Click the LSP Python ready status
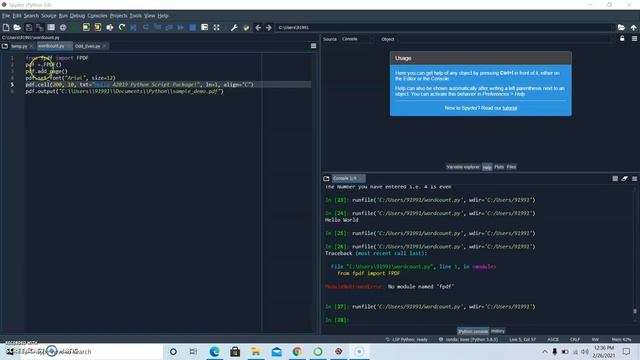The height and width of the screenshot is (360, 640). pos(406,339)
